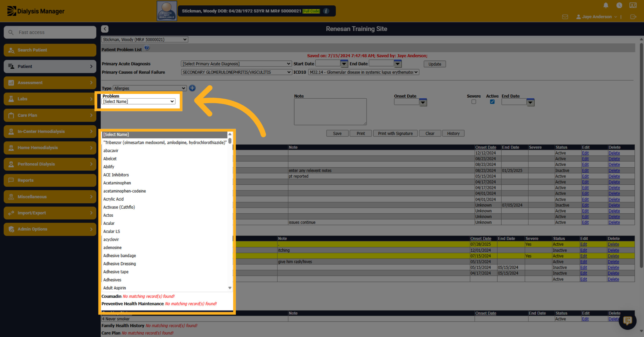The width and height of the screenshot is (644, 337).
Task: Click Edit link for 12/12/2024 row
Action: 585,153
